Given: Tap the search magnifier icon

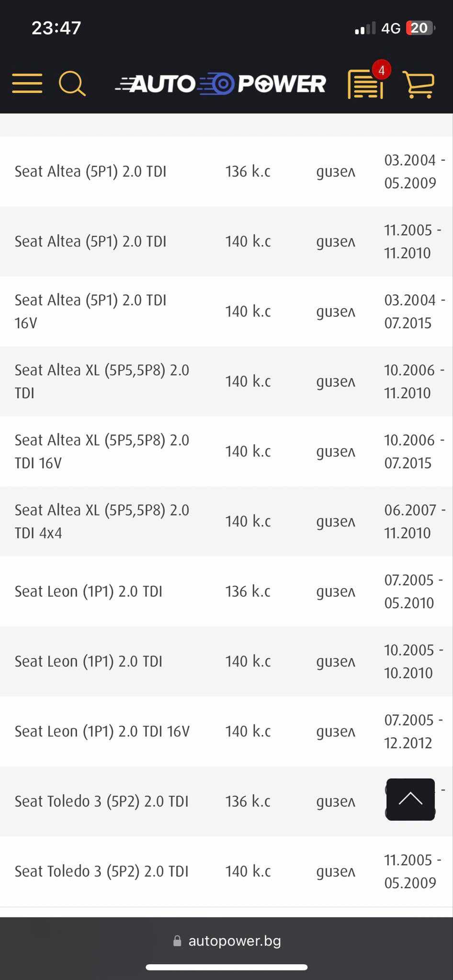Looking at the screenshot, I should tap(72, 84).
